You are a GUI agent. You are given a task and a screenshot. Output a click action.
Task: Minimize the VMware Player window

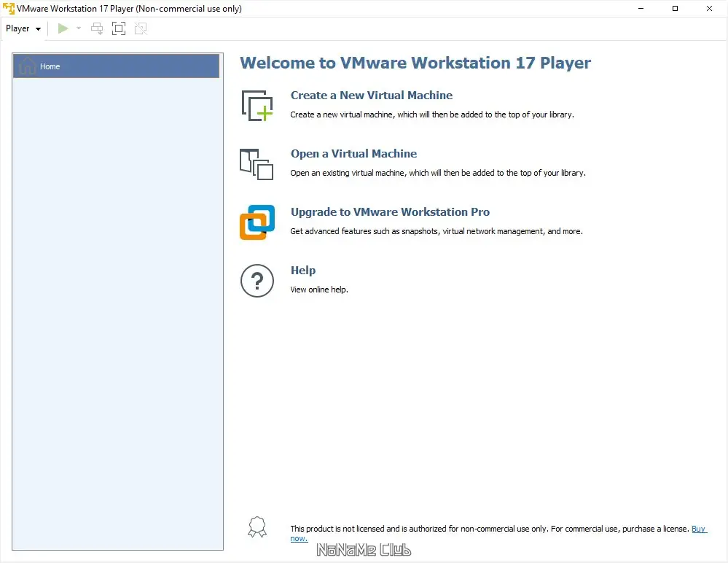[x=641, y=8]
